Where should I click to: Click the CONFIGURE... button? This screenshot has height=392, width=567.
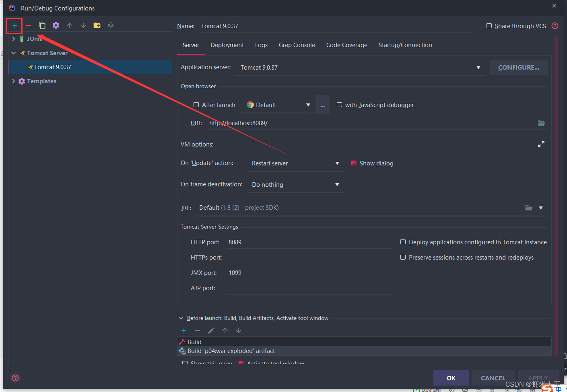click(x=519, y=67)
